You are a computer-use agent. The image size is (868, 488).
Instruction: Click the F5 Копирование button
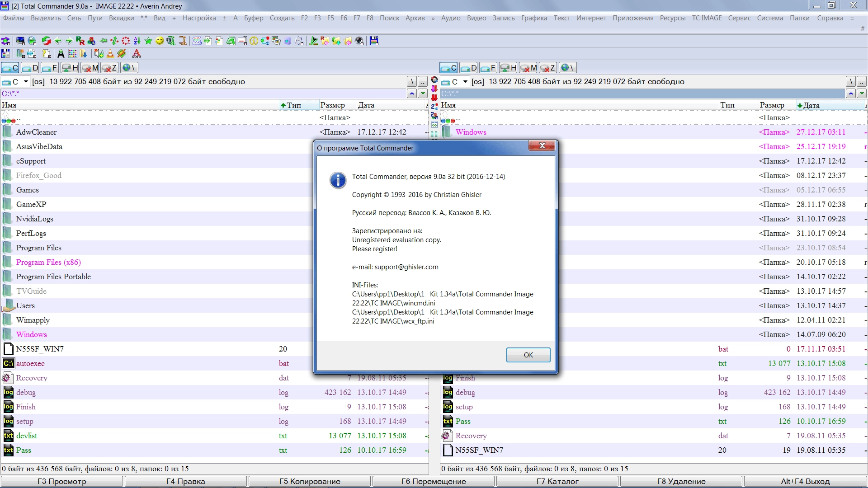click(x=310, y=482)
